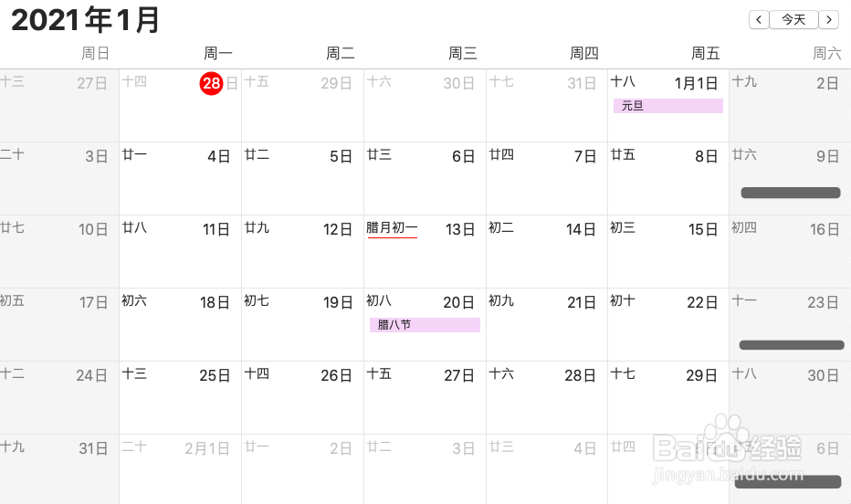
Task: Click the gray event bar on 23日
Action: point(791,345)
